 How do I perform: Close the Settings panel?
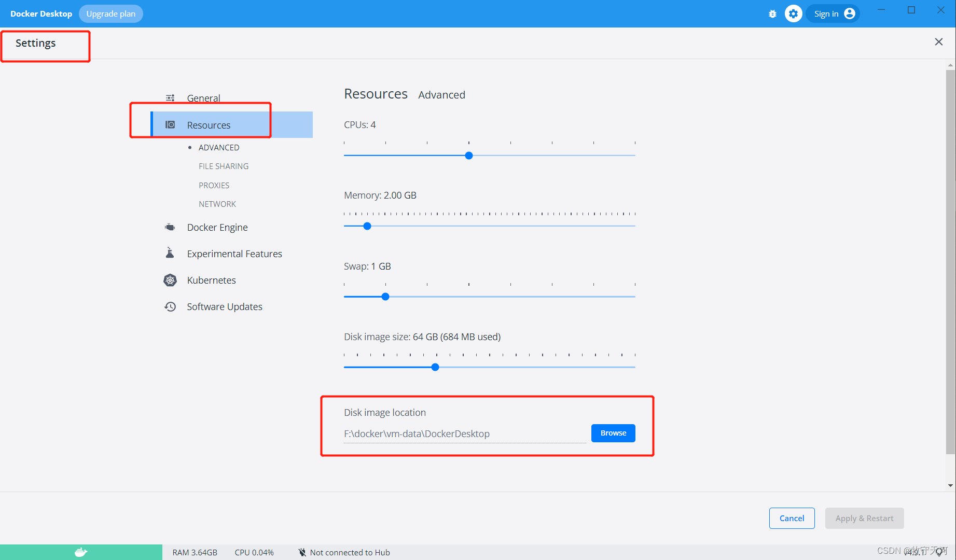coord(938,42)
